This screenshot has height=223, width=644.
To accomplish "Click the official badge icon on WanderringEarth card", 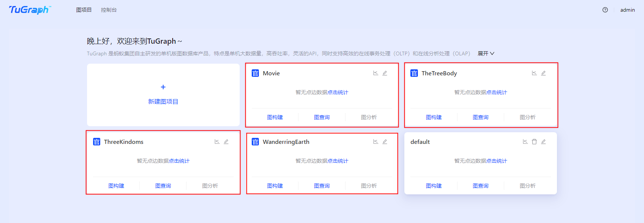I will (x=255, y=142).
